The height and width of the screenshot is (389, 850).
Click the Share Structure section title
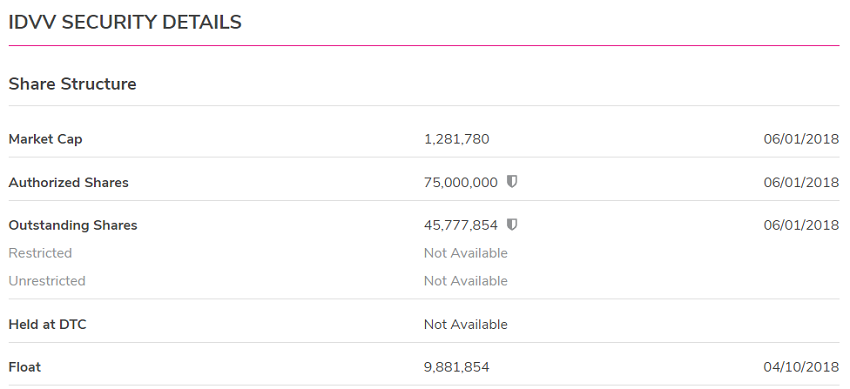(x=73, y=84)
